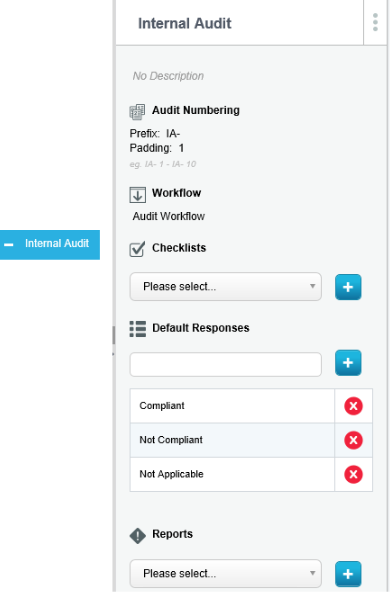This screenshot has height=596, width=392.
Task: Click the Checklists checkmark icon
Action: (x=137, y=249)
